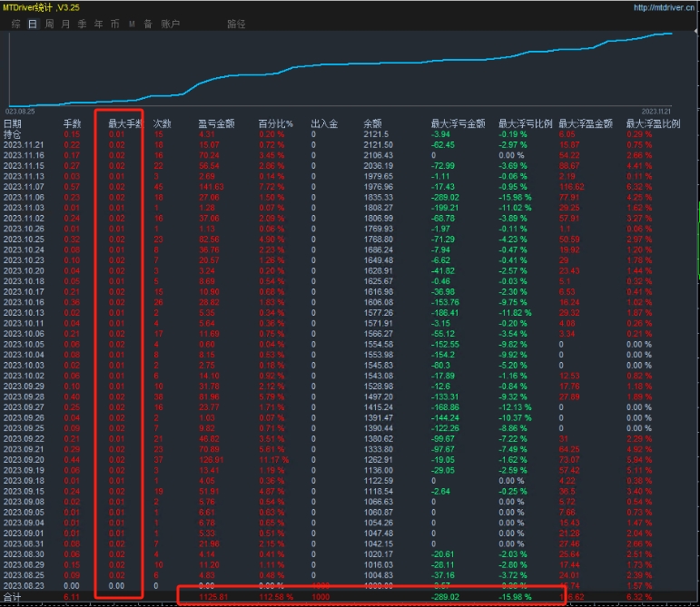Click profit 141.63 in the 2023.11.07 row
The image size is (700, 607).
[x=212, y=187]
